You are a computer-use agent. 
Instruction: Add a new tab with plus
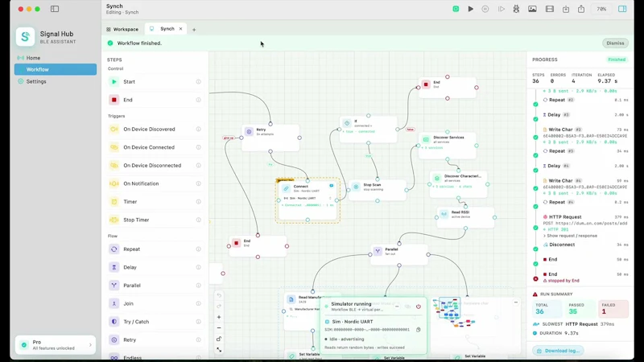194,30
